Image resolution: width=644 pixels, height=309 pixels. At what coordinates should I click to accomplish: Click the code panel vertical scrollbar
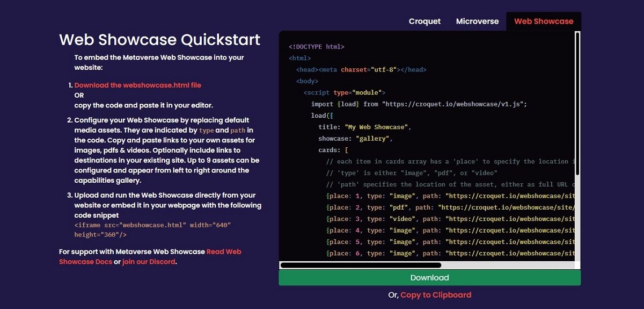577,103
